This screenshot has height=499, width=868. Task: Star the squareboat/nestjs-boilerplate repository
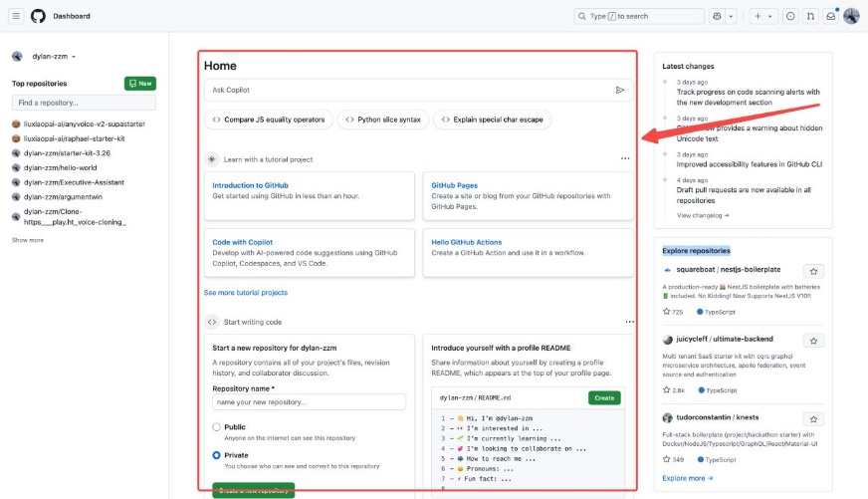click(x=813, y=271)
